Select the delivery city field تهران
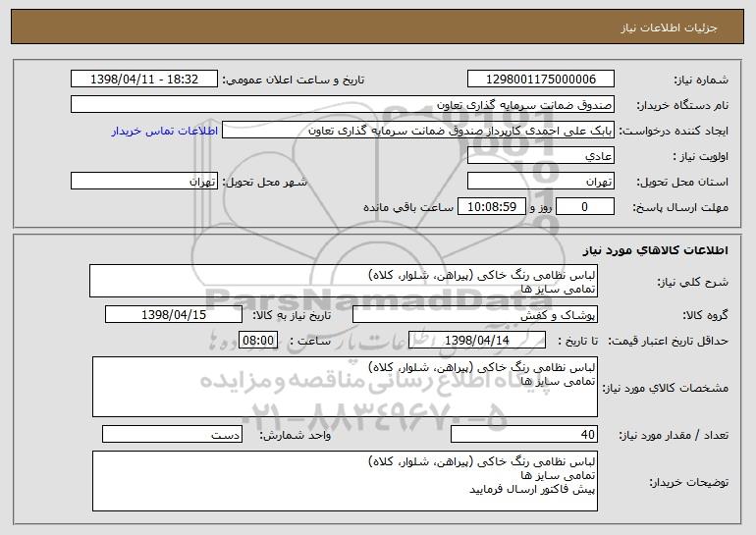 (x=144, y=182)
